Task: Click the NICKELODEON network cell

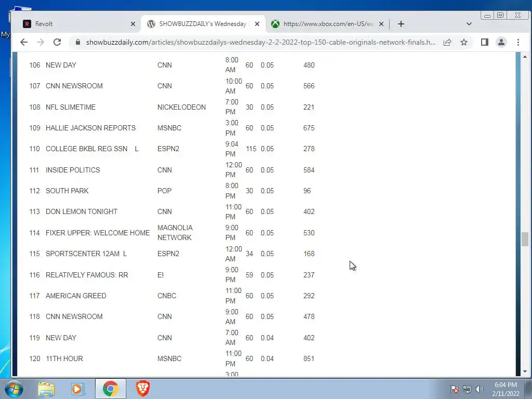Action: [181, 107]
